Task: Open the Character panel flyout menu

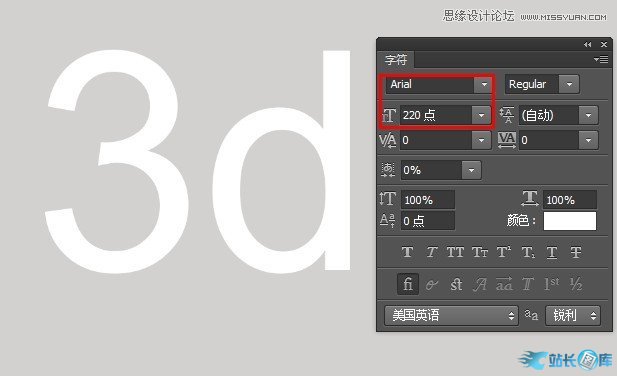Action: (x=601, y=59)
